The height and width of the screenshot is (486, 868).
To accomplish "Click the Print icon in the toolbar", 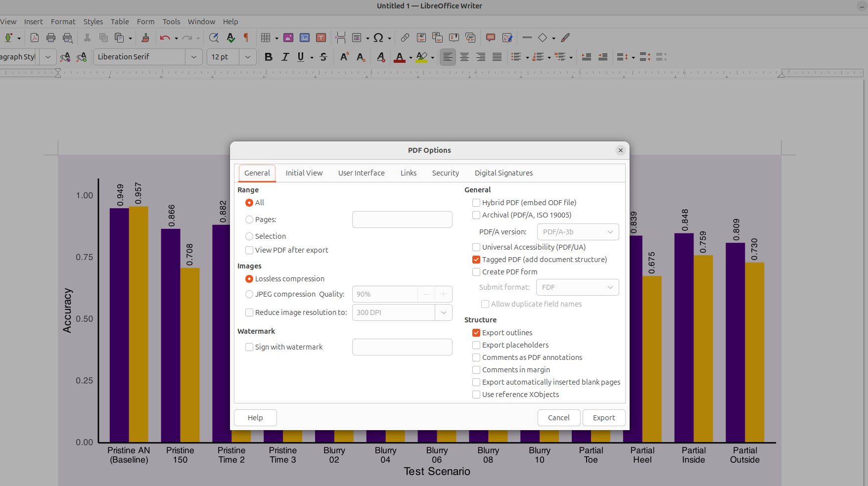I will (x=51, y=38).
